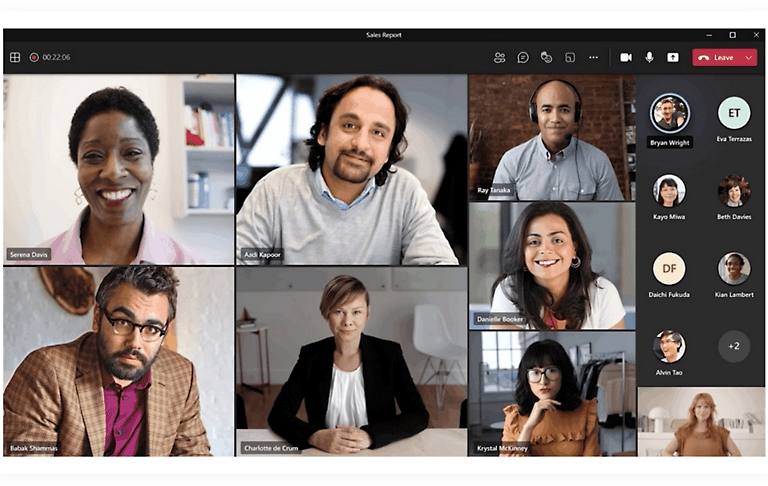Open the More actions ellipsis menu
This screenshot has width=768, height=486.
coord(593,57)
